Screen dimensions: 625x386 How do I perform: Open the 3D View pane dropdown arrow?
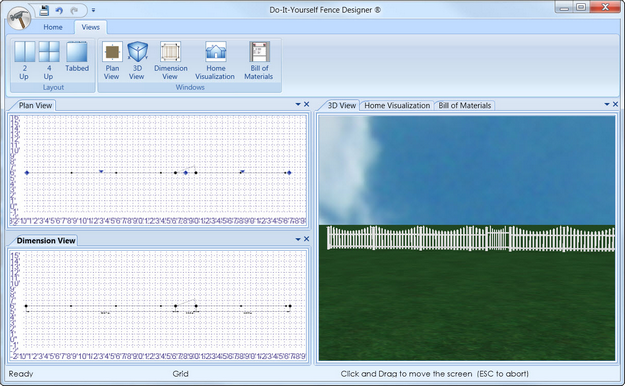point(607,104)
